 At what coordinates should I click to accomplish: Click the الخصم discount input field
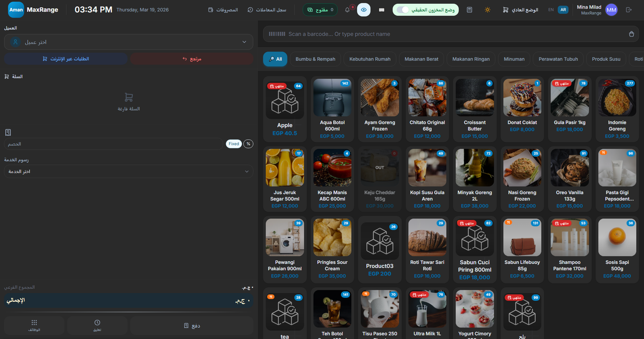tap(114, 144)
